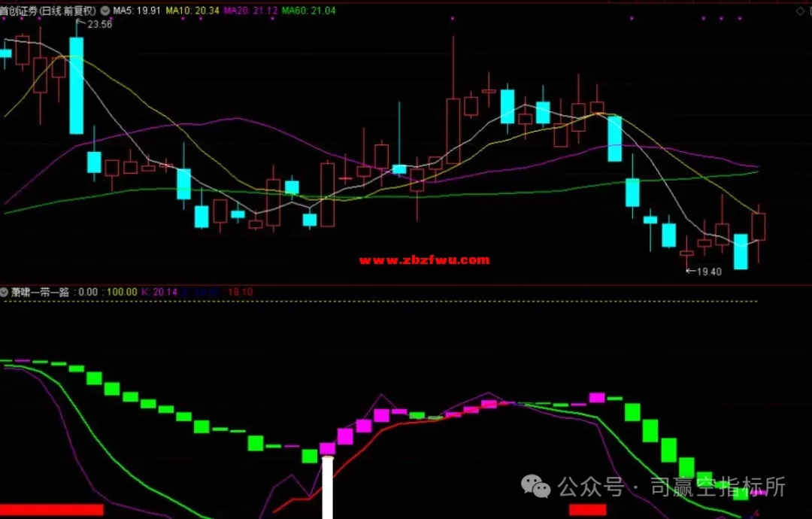The image size is (812, 519).
Task: Click the MA20: 21.12 label
Action: pos(250,11)
